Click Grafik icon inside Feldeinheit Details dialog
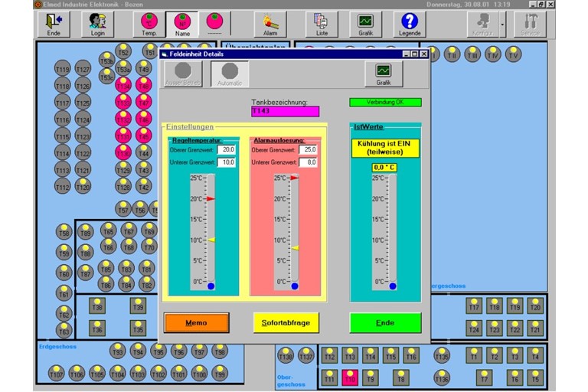588x392 pixels. (x=384, y=73)
